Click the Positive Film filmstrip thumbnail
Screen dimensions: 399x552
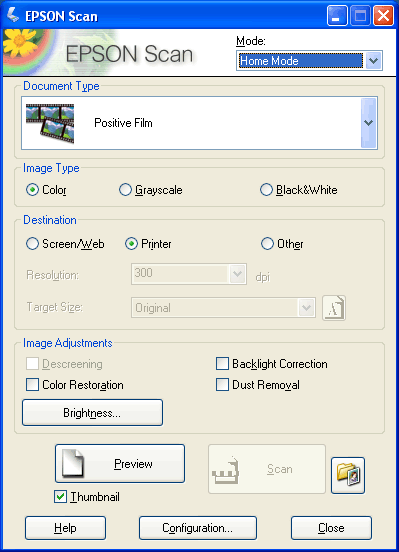click(x=50, y=123)
